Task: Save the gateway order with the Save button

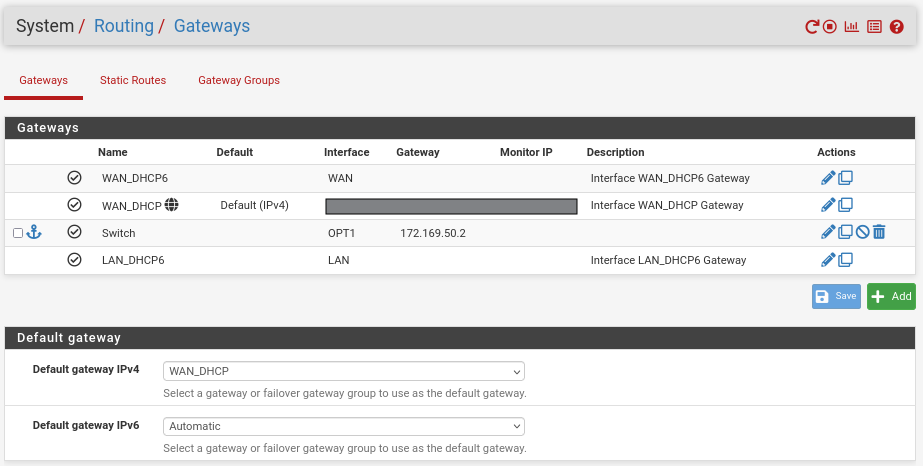Action: [836, 296]
